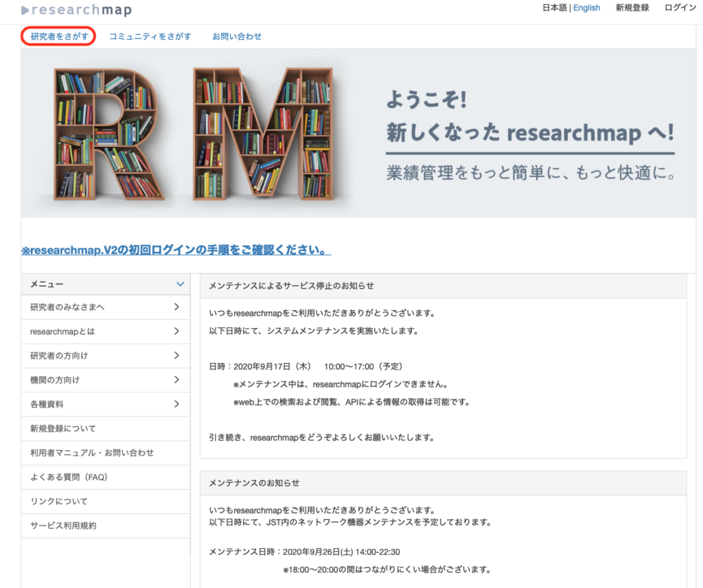Click the ログイン link
703x588 pixels.
click(x=680, y=8)
